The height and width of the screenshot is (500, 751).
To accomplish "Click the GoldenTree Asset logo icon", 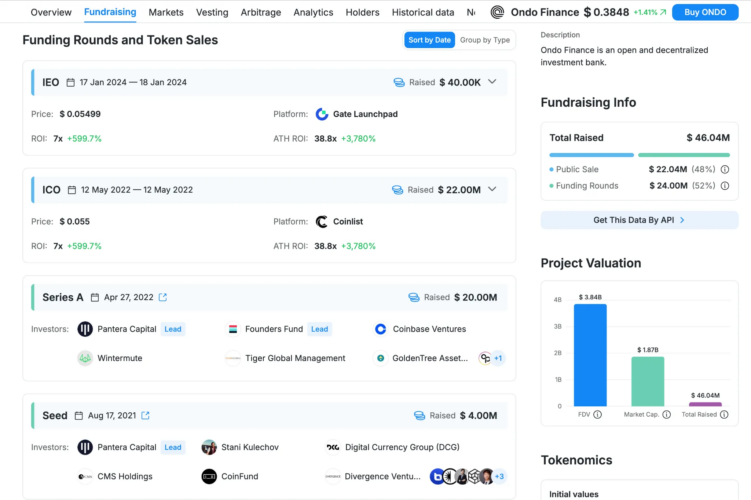I will pos(380,358).
